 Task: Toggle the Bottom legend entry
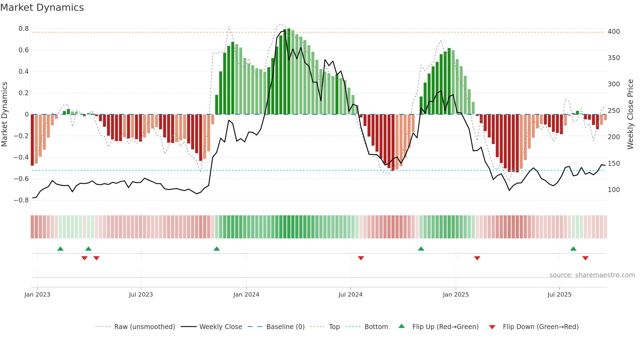pyautogui.click(x=367, y=327)
